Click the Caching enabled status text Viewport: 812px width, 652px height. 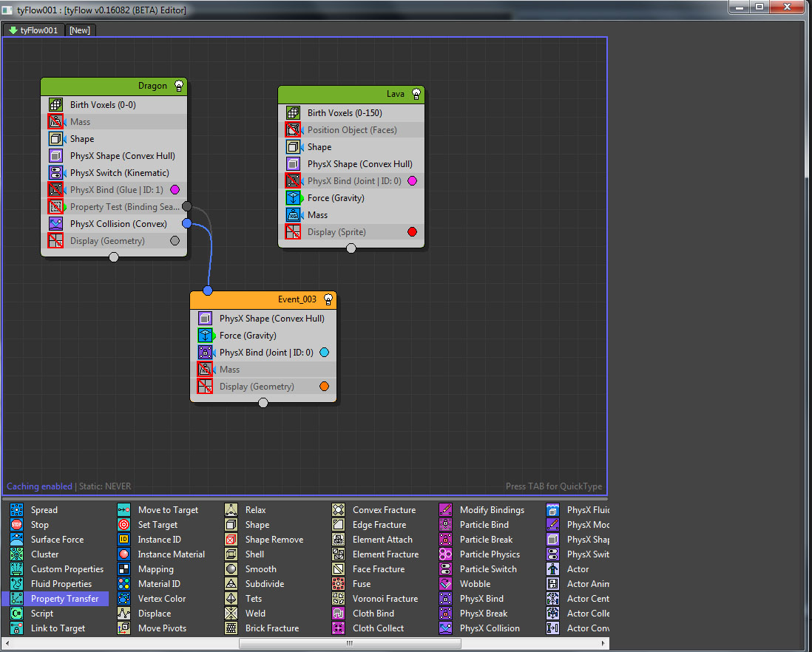coord(39,486)
